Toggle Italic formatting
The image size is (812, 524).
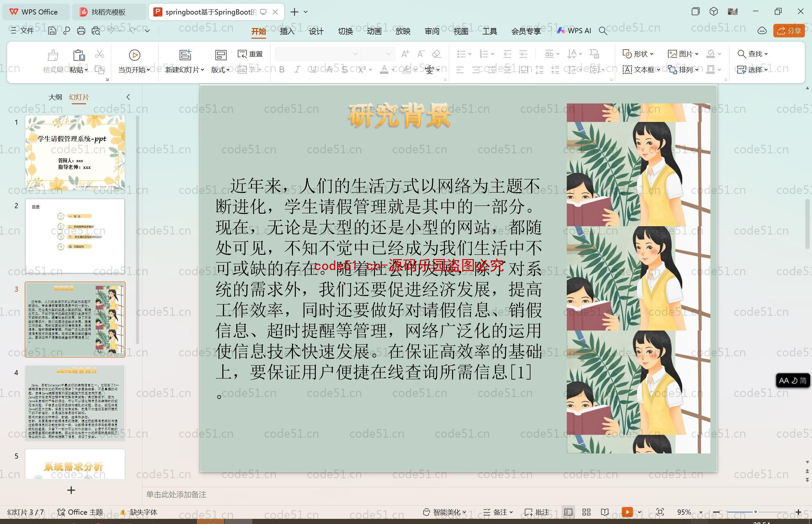click(x=297, y=70)
